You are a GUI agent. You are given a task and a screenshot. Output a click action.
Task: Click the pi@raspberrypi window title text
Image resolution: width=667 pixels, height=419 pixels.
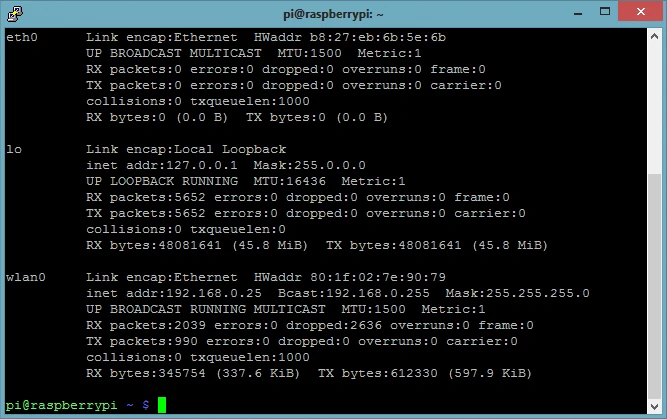tap(333, 14)
